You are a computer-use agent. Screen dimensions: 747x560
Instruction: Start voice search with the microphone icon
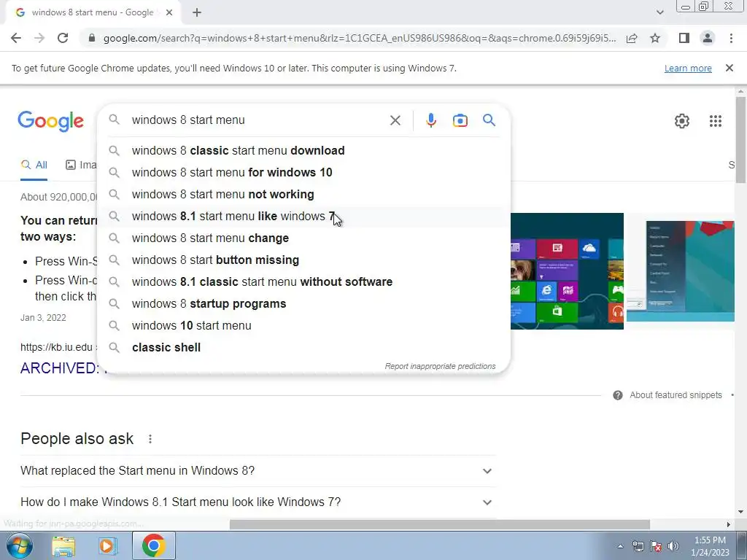(430, 120)
